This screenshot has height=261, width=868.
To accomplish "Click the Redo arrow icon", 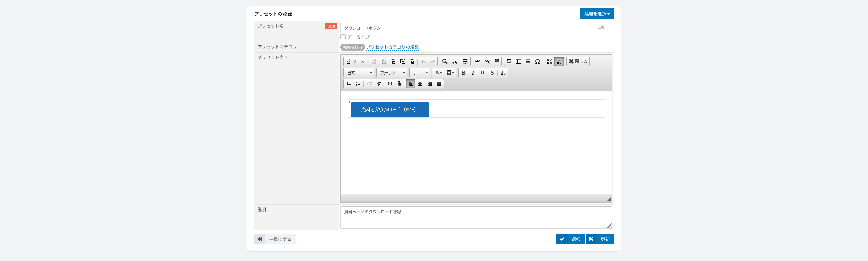I will coord(432,61).
